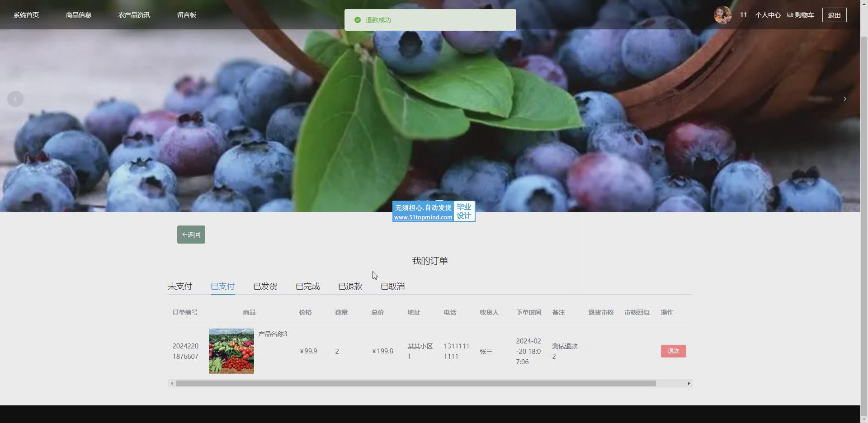This screenshot has height=423, width=868.
Task: Click the 退出 logout button
Action: [834, 15]
